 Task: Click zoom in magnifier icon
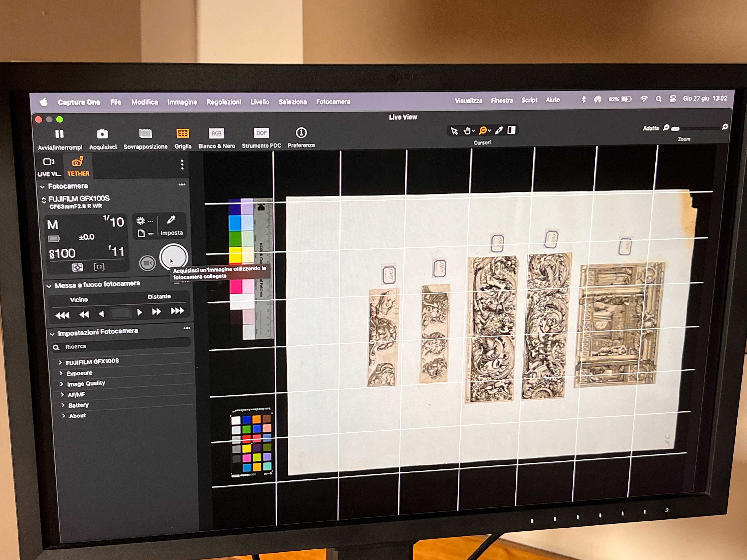click(x=724, y=127)
